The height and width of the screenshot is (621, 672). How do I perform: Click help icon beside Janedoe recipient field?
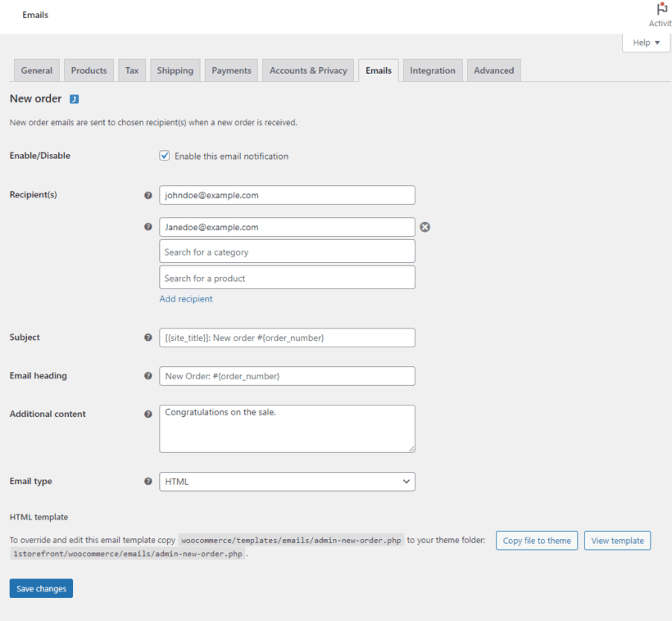[x=148, y=227]
